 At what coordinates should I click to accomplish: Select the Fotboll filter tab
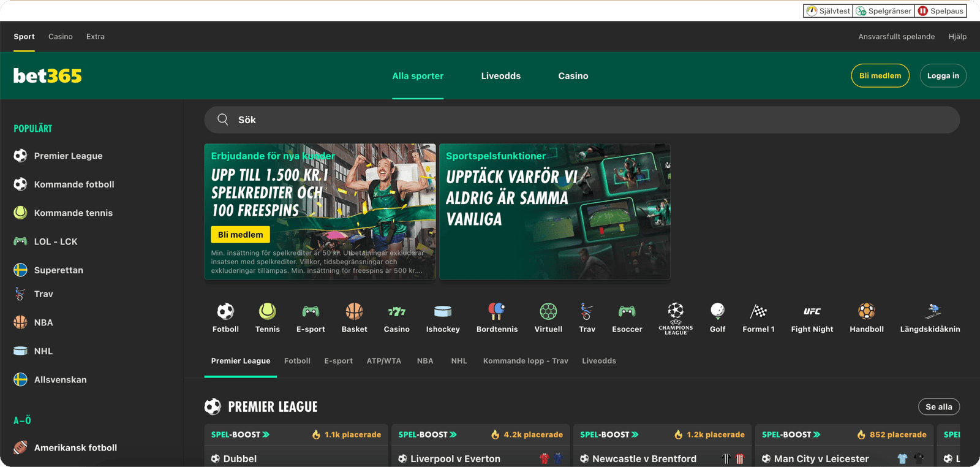(x=297, y=361)
